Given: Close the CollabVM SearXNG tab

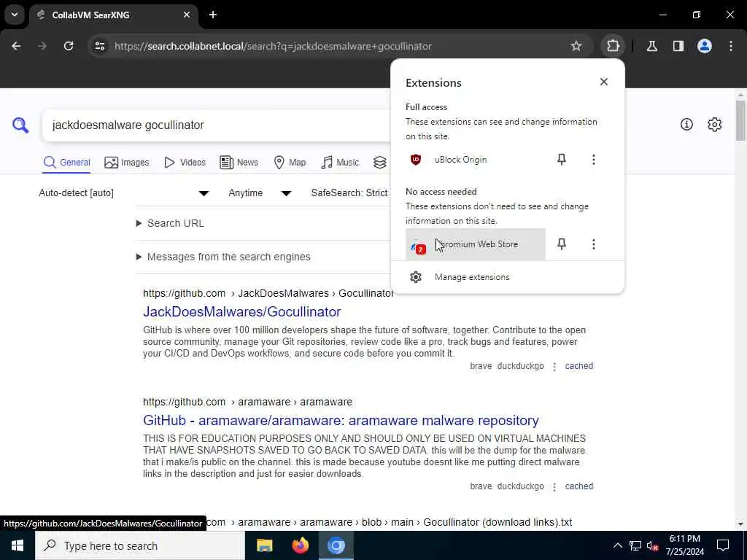Looking at the screenshot, I should [187, 15].
